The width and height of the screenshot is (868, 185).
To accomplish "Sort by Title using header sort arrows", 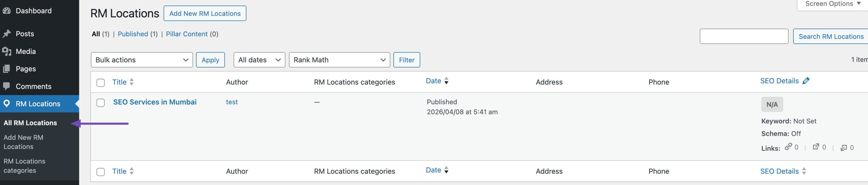I will point(132,82).
